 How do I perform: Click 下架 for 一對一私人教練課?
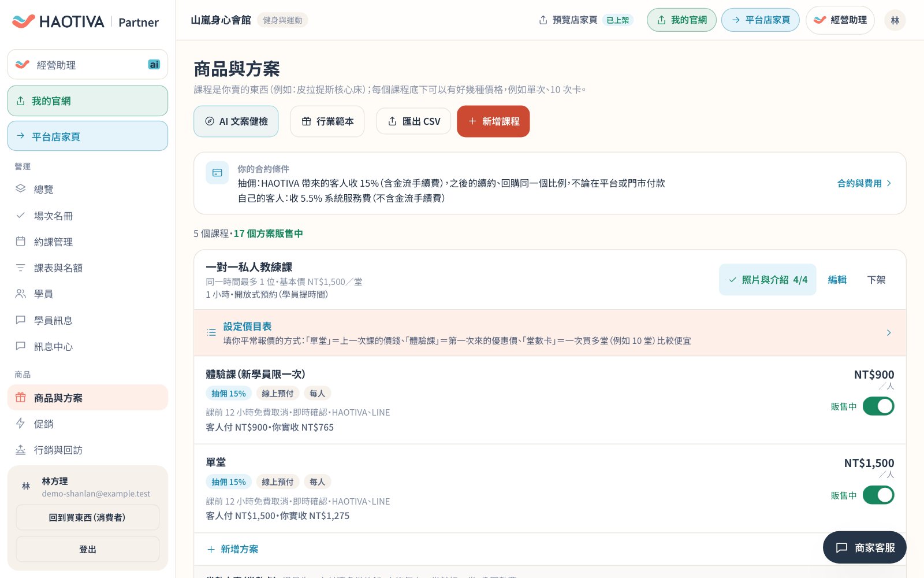tap(876, 280)
